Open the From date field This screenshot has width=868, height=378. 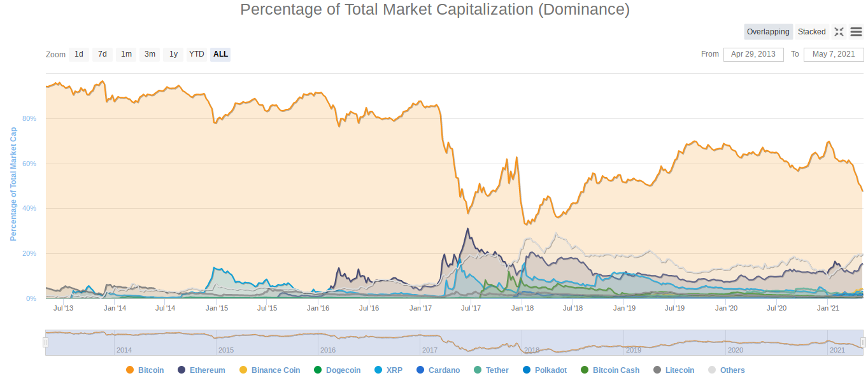click(x=753, y=54)
